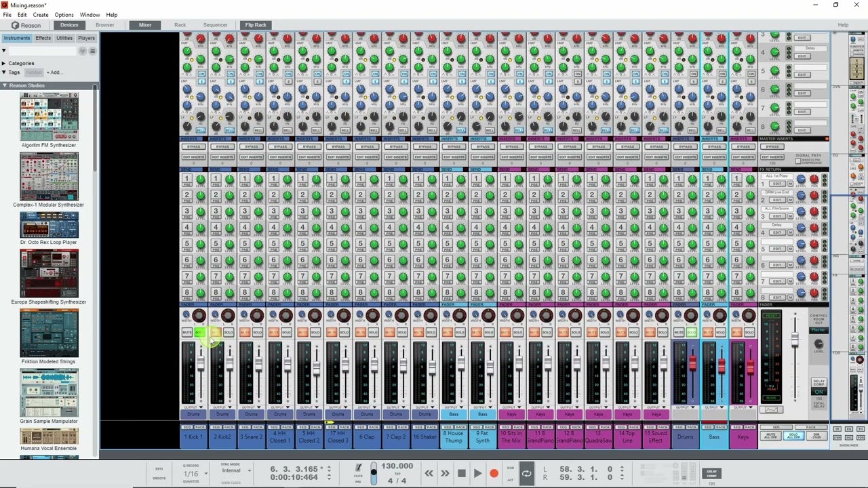Click Mute All Off in master section
Screen dimensions: 868x488
coord(770,436)
